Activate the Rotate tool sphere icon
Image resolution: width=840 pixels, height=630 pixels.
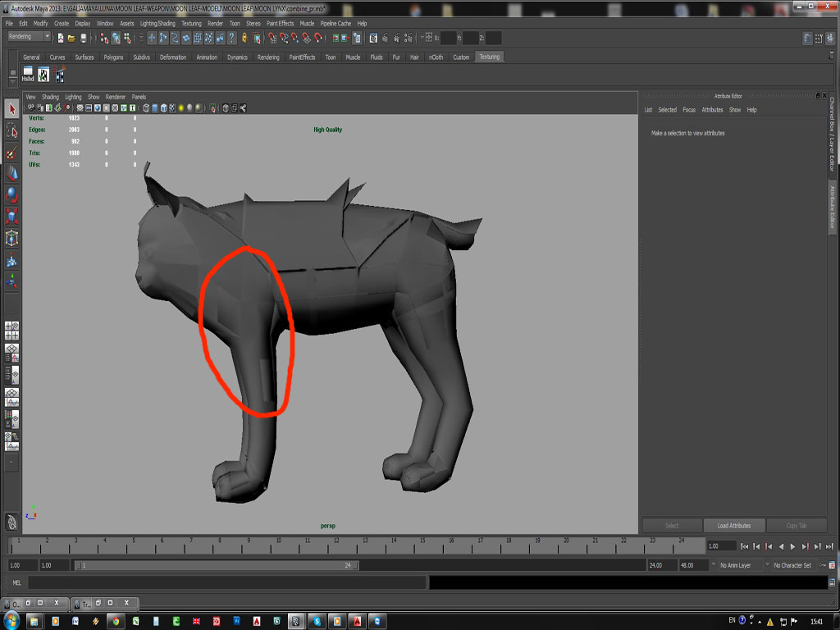point(11,195)
